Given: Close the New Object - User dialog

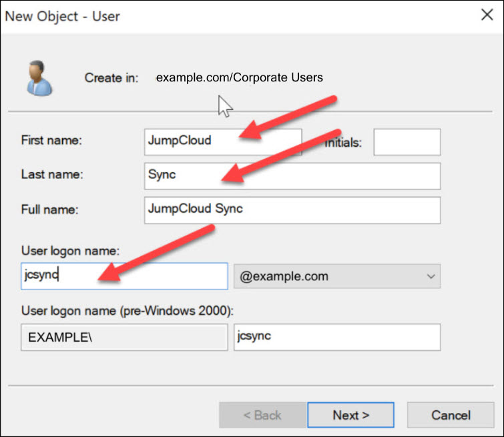Looking at the screenshot, I should [487, 15].
